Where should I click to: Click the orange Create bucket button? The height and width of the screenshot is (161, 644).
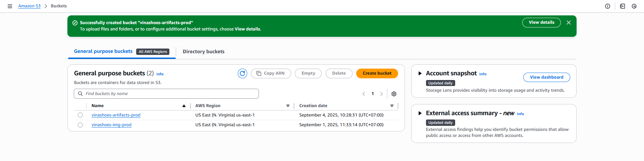coord(377,73)
